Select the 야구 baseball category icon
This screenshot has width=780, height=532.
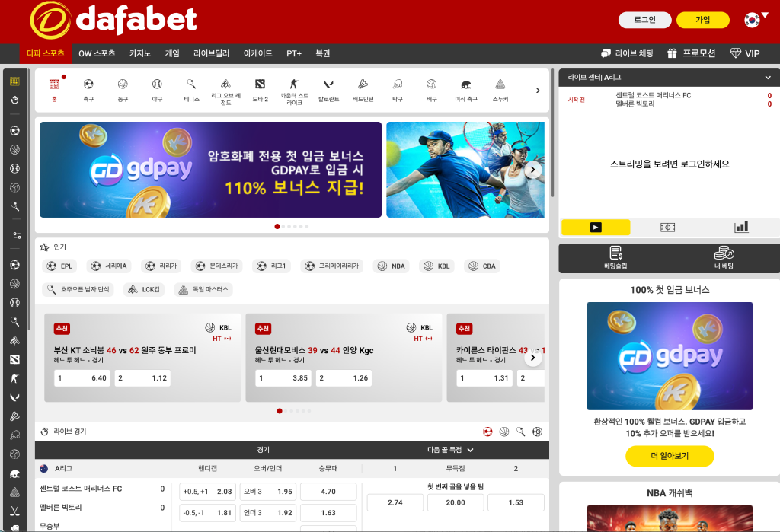(157, 90)
